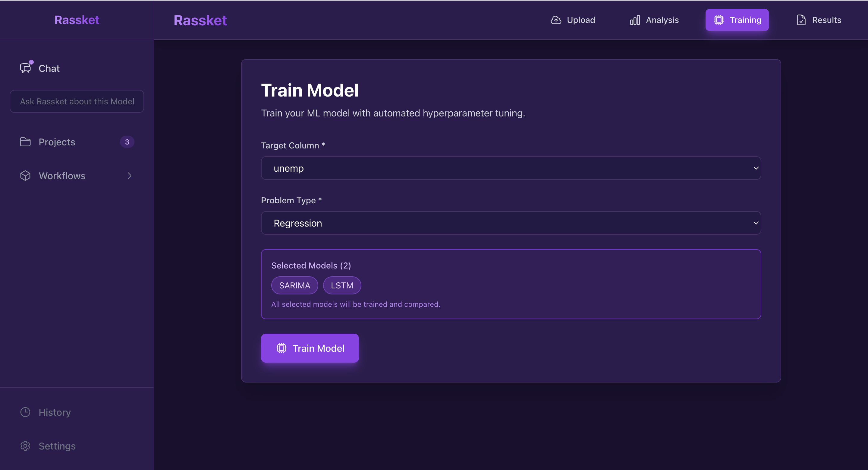Expand the Workflows section chevron

(x=130, y=175)
